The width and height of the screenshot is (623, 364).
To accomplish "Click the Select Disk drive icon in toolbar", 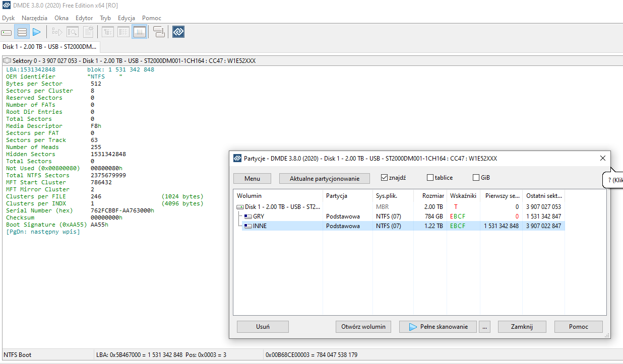I will 7,32.
